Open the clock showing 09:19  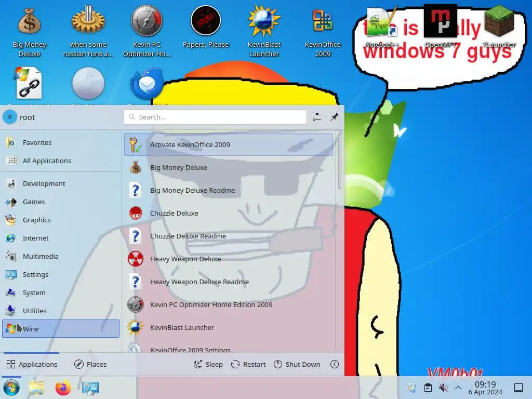485,388
